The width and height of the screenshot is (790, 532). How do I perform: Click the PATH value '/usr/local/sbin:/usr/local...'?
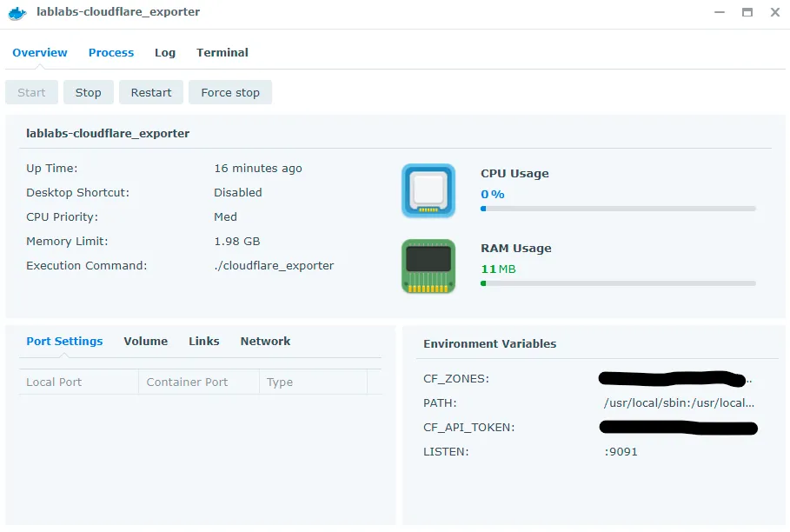click(x=679, y=403)
